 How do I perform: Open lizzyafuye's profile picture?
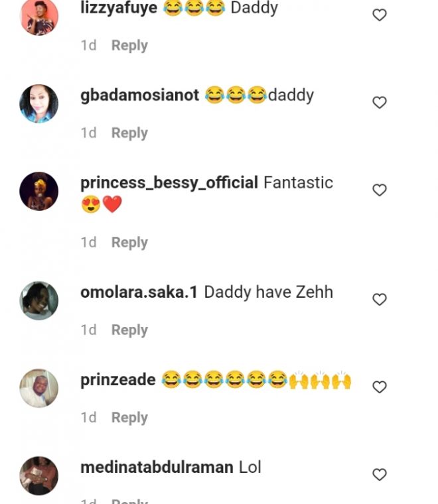(x=39, y=17)
